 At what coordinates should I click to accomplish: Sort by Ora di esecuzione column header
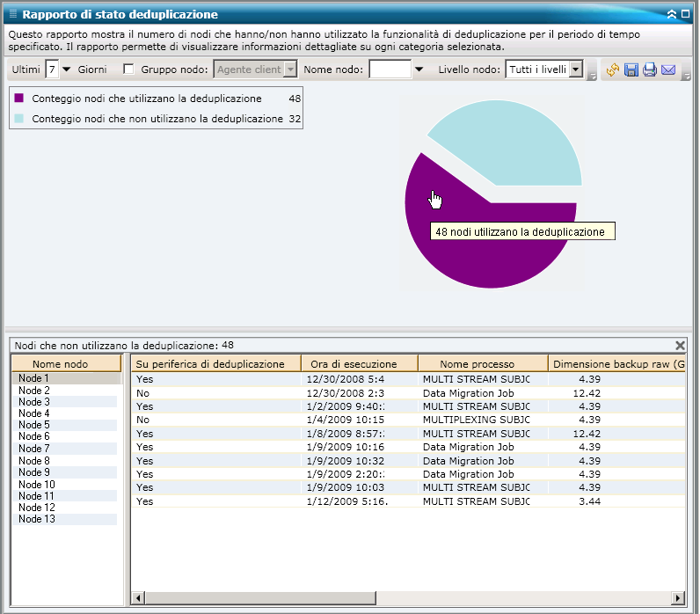click(359, 364)
